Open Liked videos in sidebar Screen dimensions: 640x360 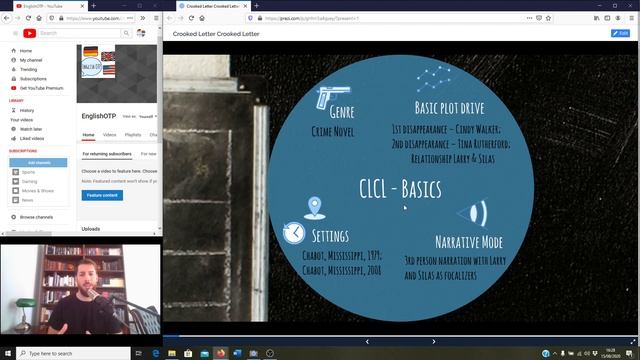click(32, 138)
